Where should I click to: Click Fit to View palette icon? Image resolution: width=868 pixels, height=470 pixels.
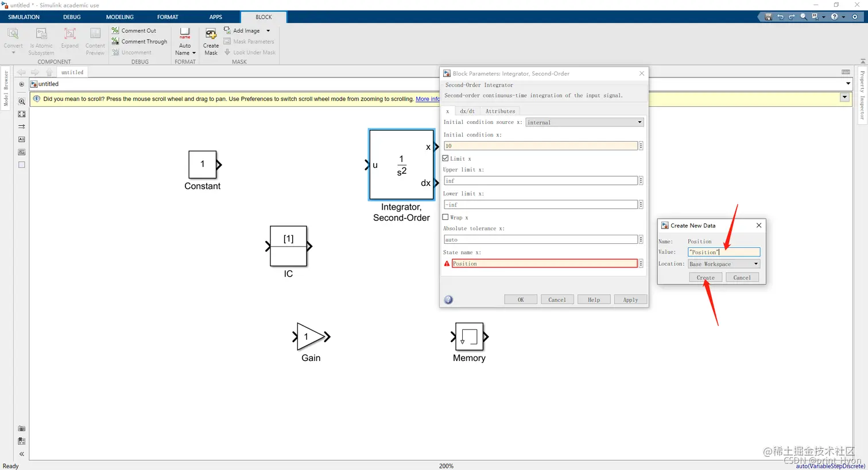pyautogui.click(x=22, y=114)
